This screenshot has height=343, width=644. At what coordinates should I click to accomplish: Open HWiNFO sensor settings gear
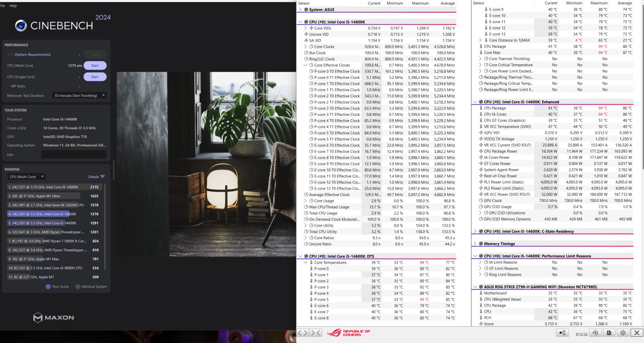623,333
